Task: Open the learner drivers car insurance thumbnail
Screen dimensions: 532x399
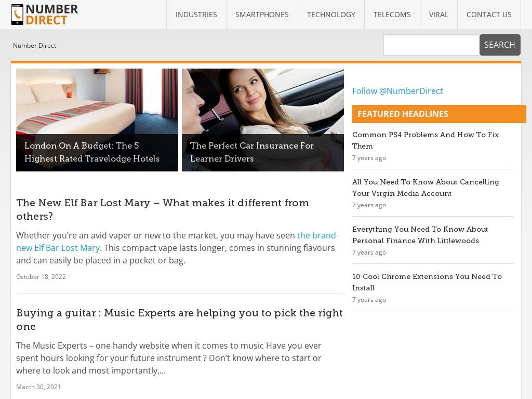Action: coord(263,120)
